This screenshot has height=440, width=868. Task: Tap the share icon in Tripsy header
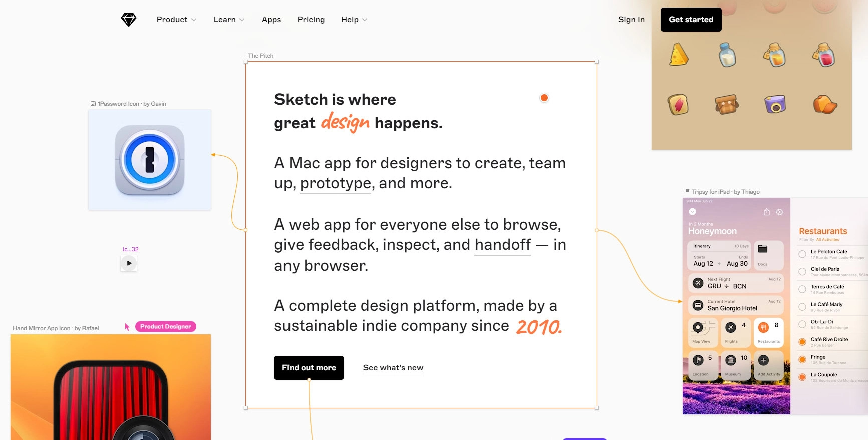[x=766, y=212]
